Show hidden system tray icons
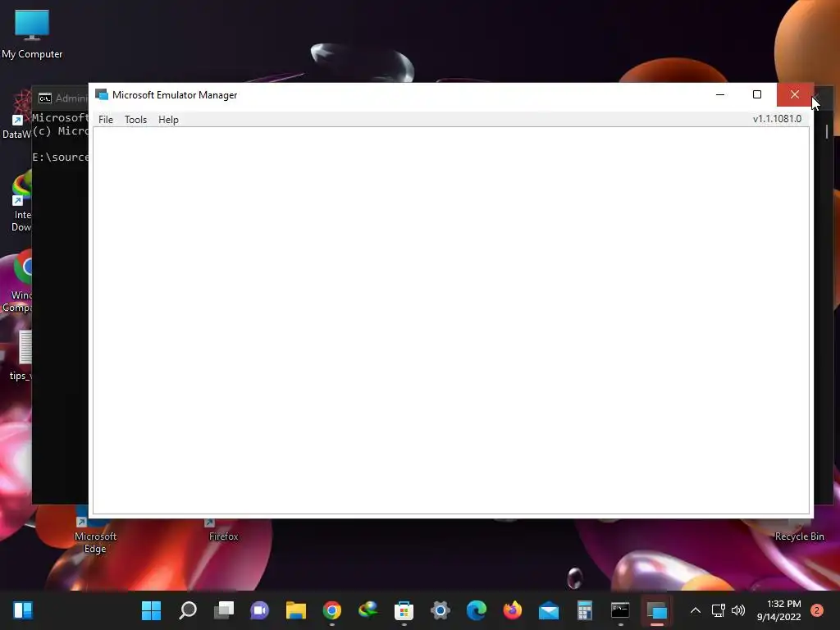The image size is (840, 630). pyautogui.click(x=696, y=610)
